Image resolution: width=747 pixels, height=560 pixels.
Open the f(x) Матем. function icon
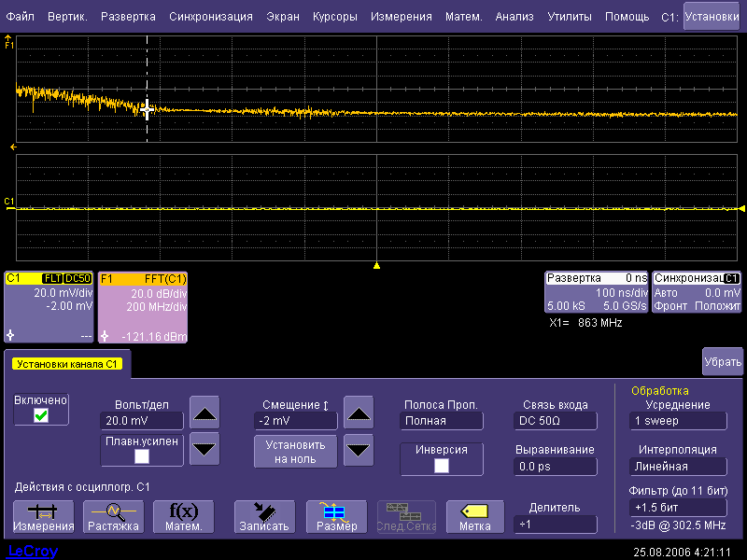pyautogui.click(x=183, y=516)
